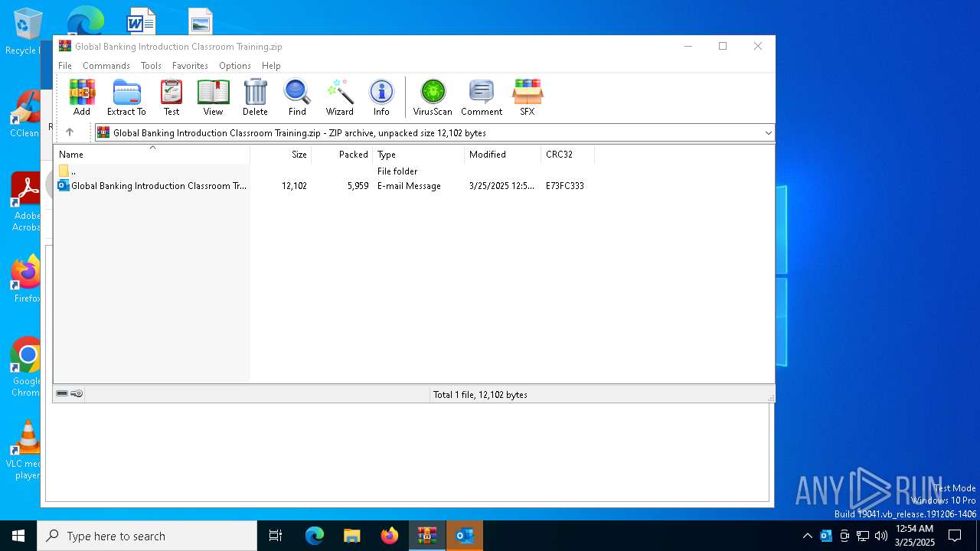
Task: Sort by Type column header
Action: (x=419, y=155)
